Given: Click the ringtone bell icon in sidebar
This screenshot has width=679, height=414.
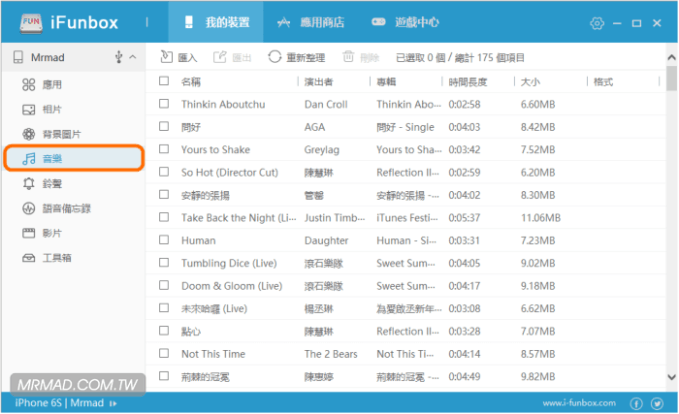Looking at the screenshot, I should click(29, 184).
